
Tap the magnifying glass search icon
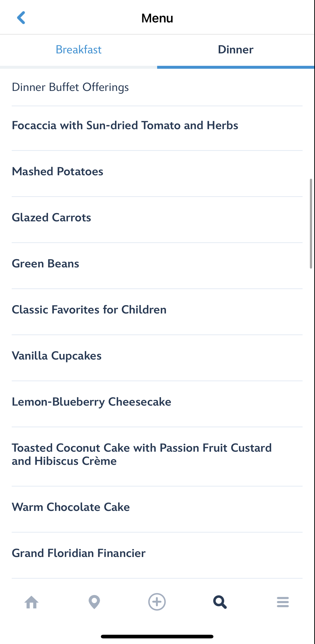[x=220, y=602]
